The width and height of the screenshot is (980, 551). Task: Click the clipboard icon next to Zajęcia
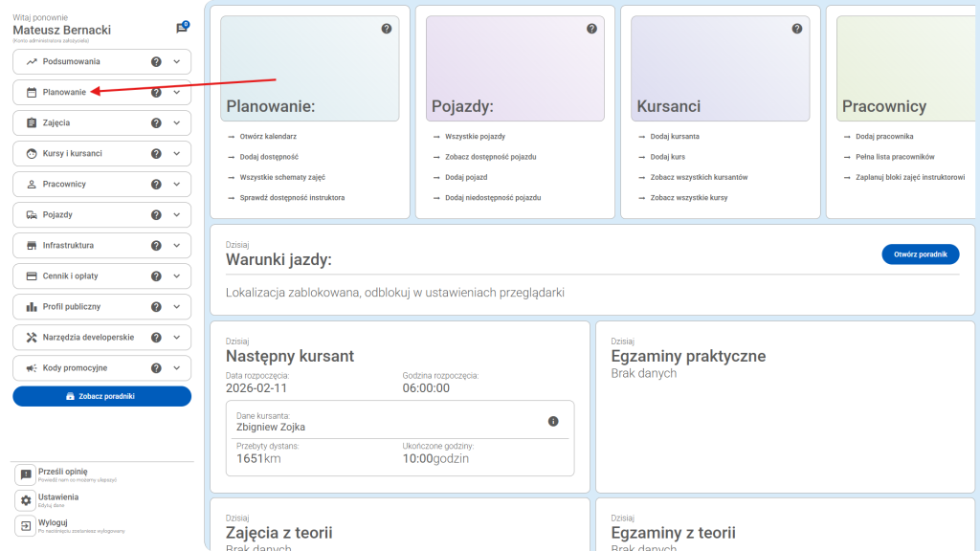[30, 122]
